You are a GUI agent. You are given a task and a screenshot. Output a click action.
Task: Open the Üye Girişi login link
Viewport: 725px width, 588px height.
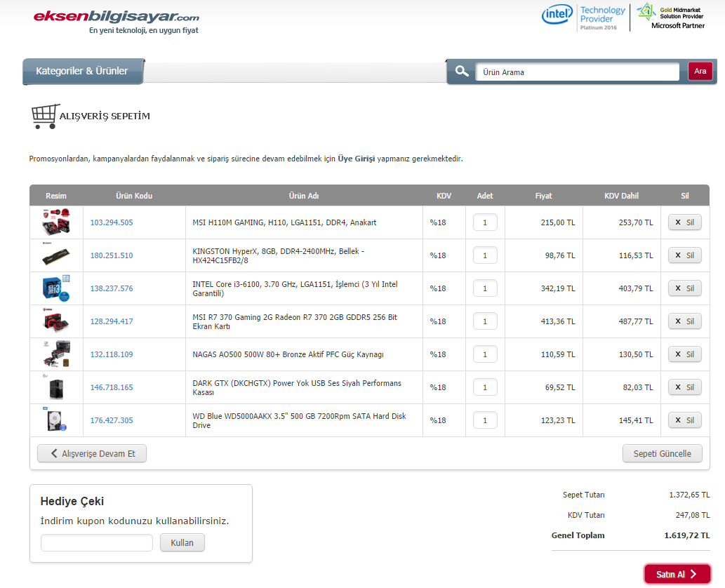(x=356, y=159)
